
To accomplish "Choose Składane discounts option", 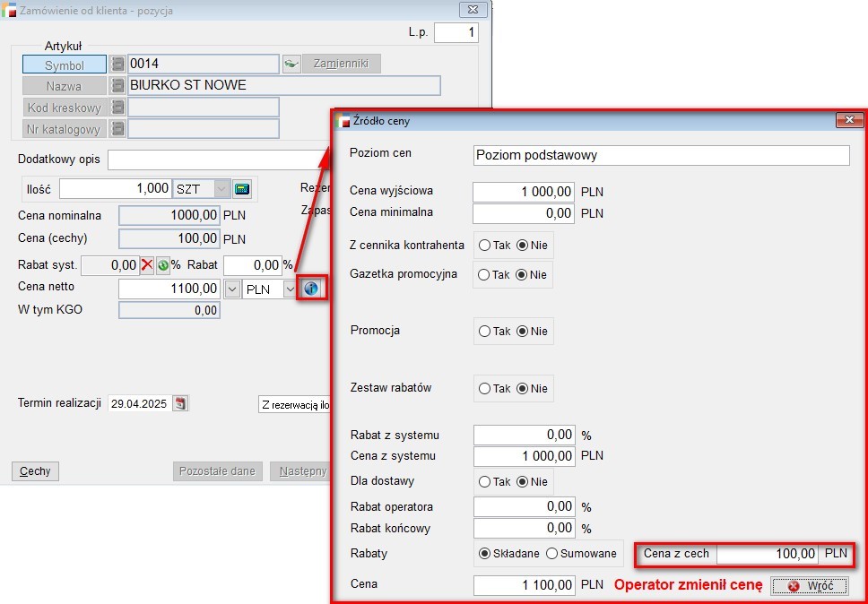I will [484, 554].
